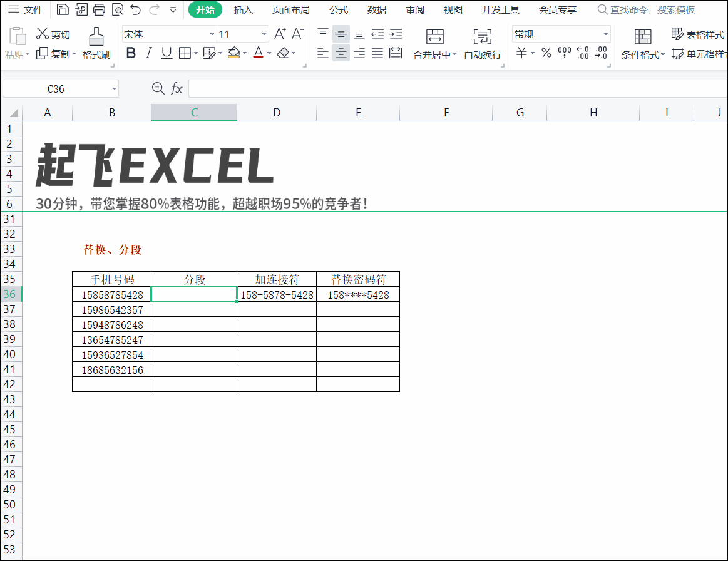Open the font name 宋体 dropdown
Screen dimensions: 728x561
click(x=212, y=34)
